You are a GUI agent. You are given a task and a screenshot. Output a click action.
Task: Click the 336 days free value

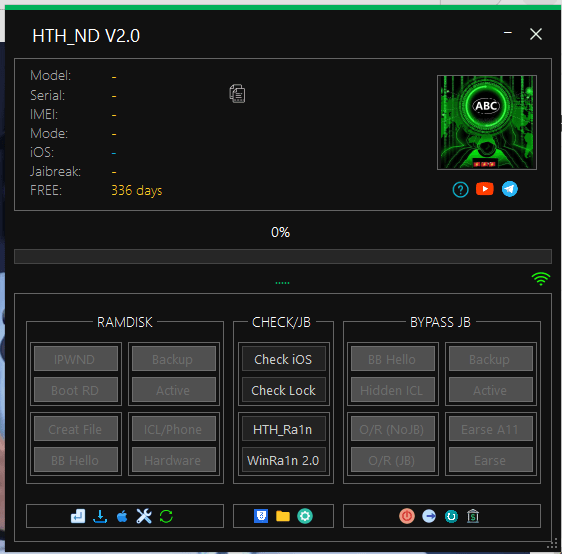tap(137, 190)
